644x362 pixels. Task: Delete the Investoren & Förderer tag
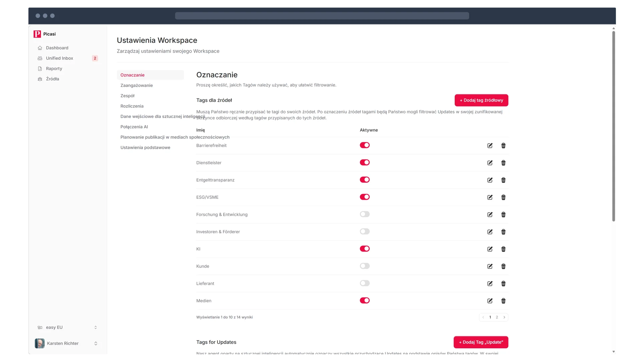pos(503,232)
